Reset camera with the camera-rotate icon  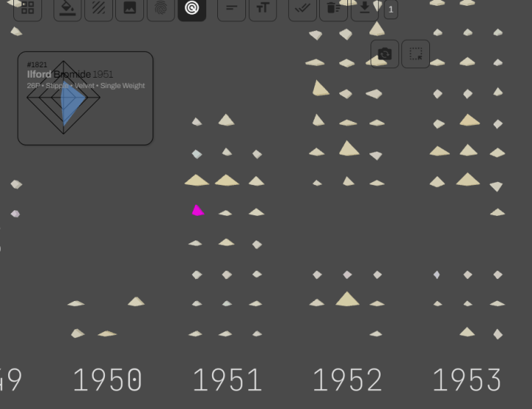(x=385, y=54)
